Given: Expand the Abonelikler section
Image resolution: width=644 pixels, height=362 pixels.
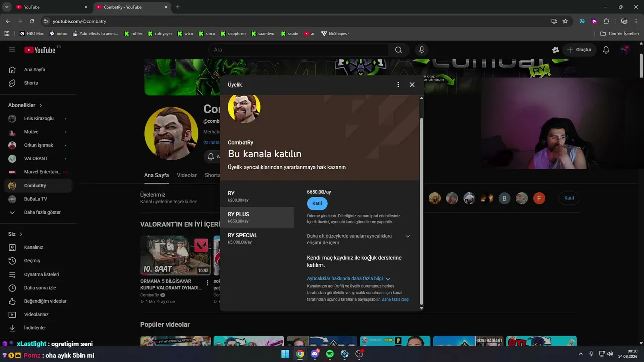Looking at the screenshot, I should coord(25,105).
